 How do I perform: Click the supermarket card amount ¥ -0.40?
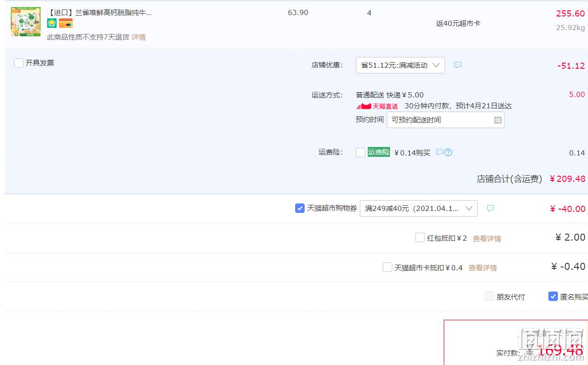[568, 267]
